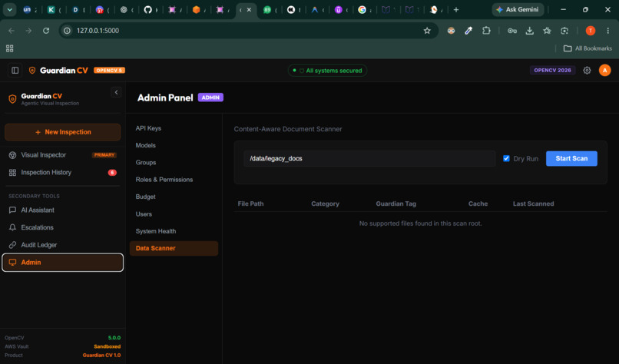Click the Visual Inspector target icon
This screenshot has height=364, width=619.
[x=12, y=155]
